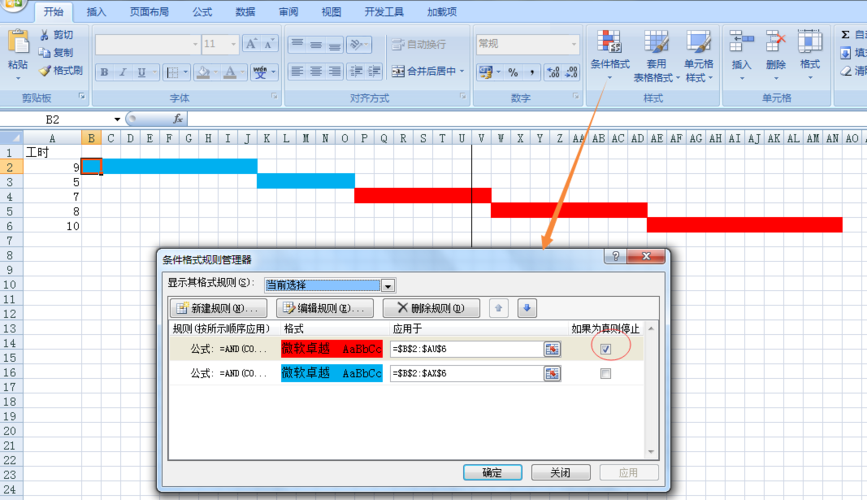This screenshot has height=500, width=867.
Task: Switch to the Insert (插入) tab
Action: [x=96, y=12]
